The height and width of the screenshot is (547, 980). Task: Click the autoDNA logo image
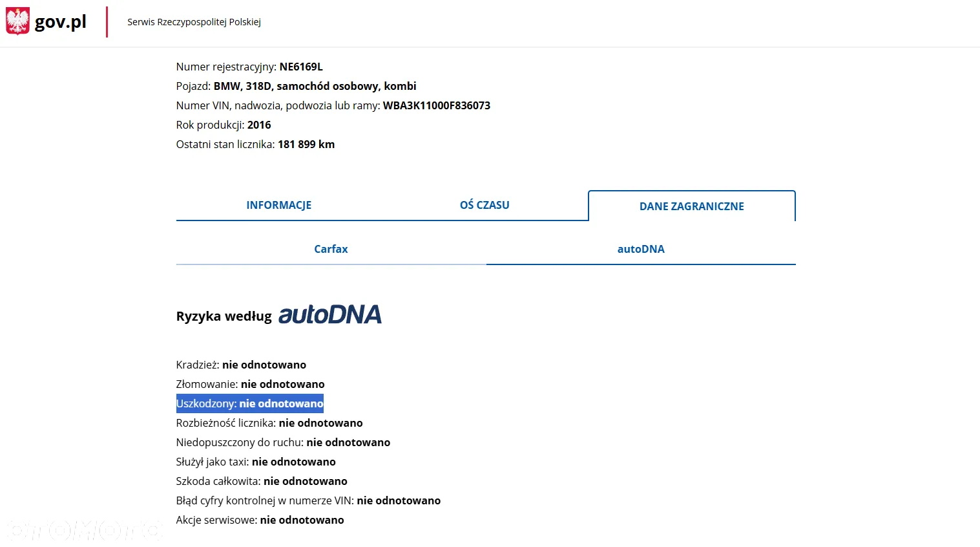330,315
